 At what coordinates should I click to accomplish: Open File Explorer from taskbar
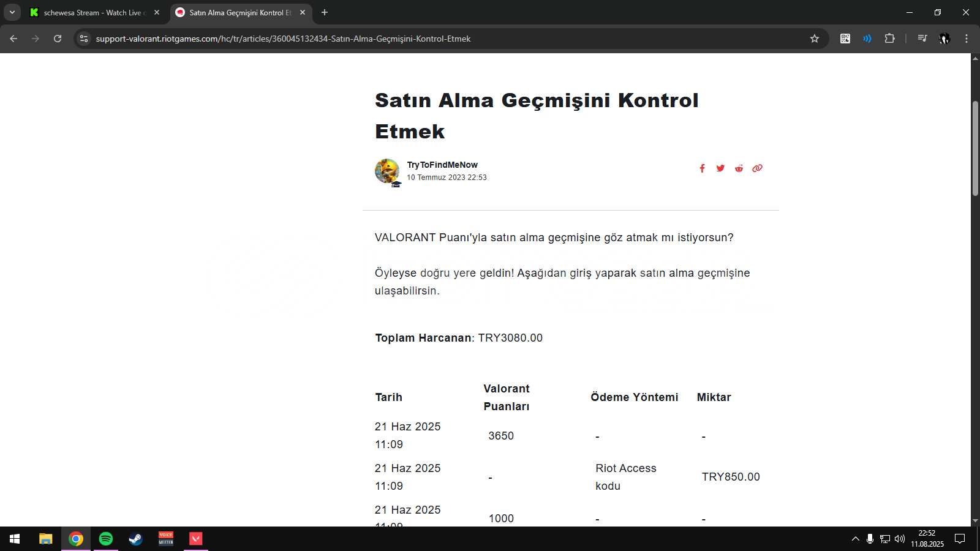pos(46,539)
